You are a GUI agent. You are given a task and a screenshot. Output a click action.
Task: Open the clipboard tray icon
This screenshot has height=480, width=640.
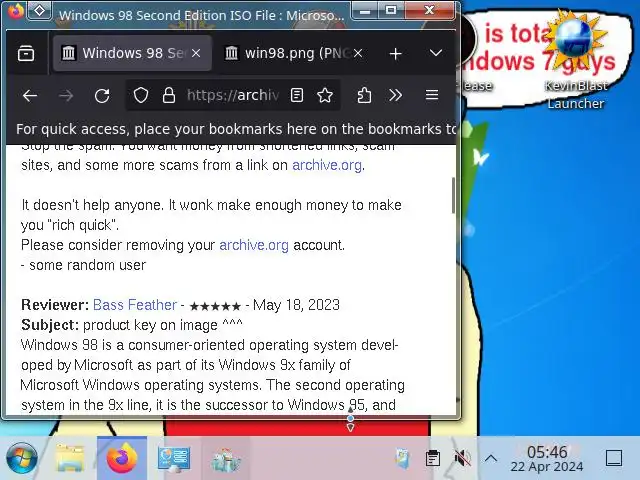433,458
